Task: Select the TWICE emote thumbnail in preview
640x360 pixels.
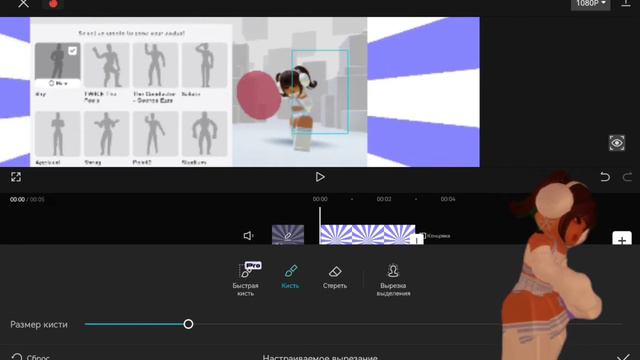Action: pos(107,65)
